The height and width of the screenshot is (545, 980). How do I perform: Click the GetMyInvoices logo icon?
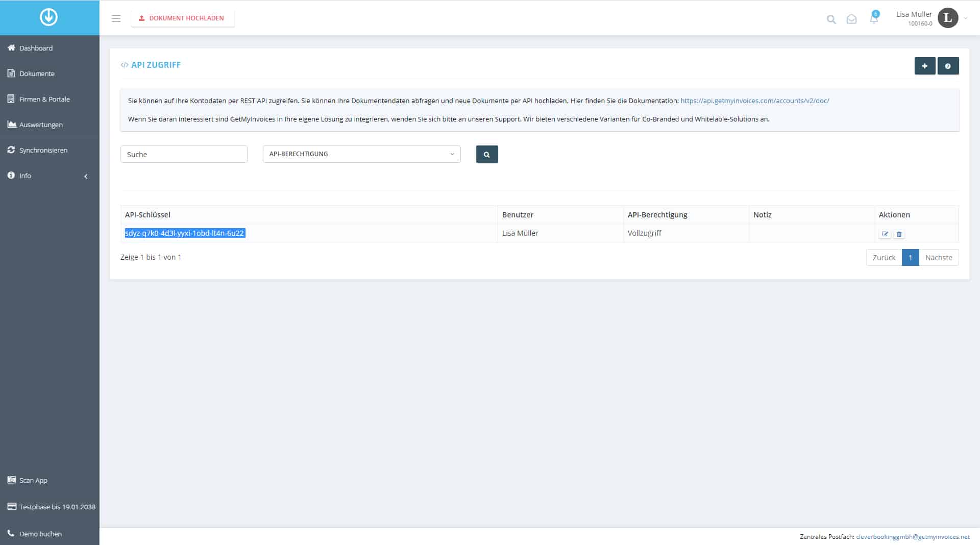click(48, 17)
